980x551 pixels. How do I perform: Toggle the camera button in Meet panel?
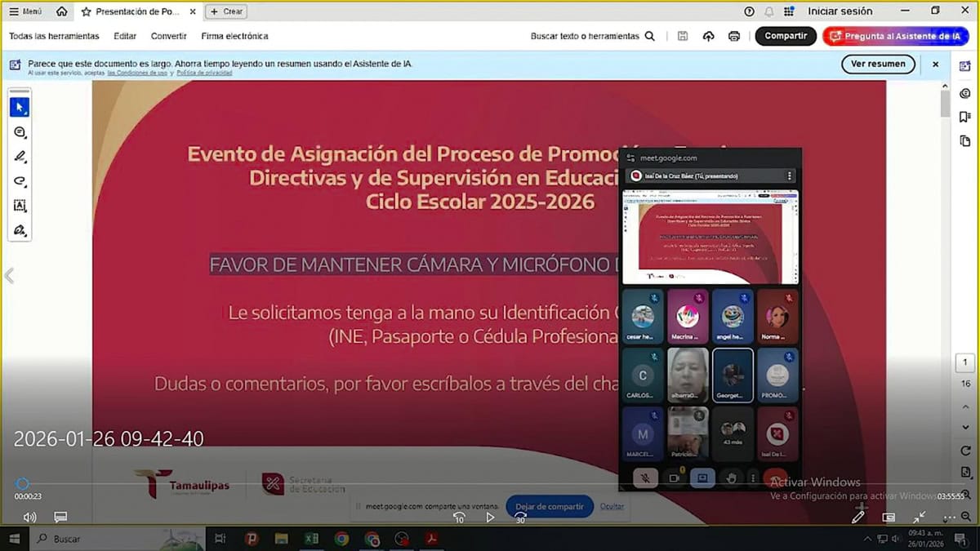point(674,478)
